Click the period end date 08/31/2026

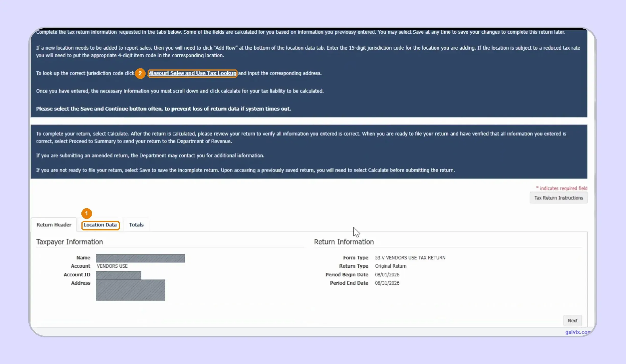pos(387,283)
